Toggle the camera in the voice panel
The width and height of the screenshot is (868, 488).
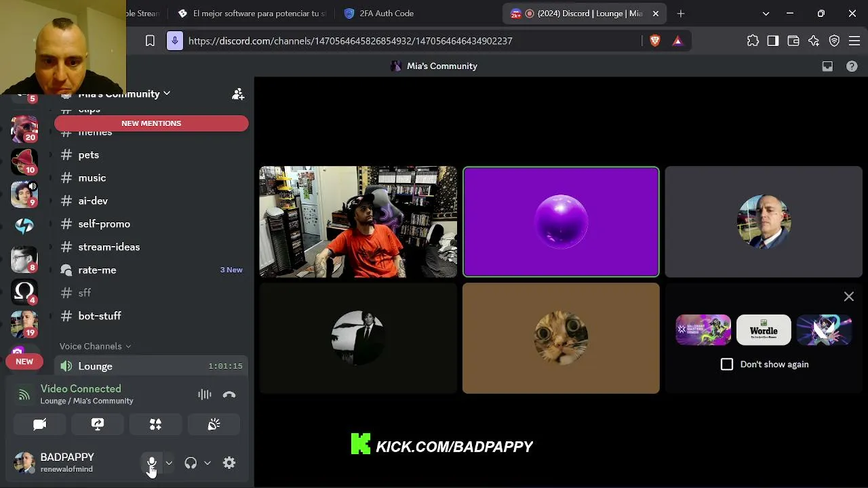tap(39, 424)
